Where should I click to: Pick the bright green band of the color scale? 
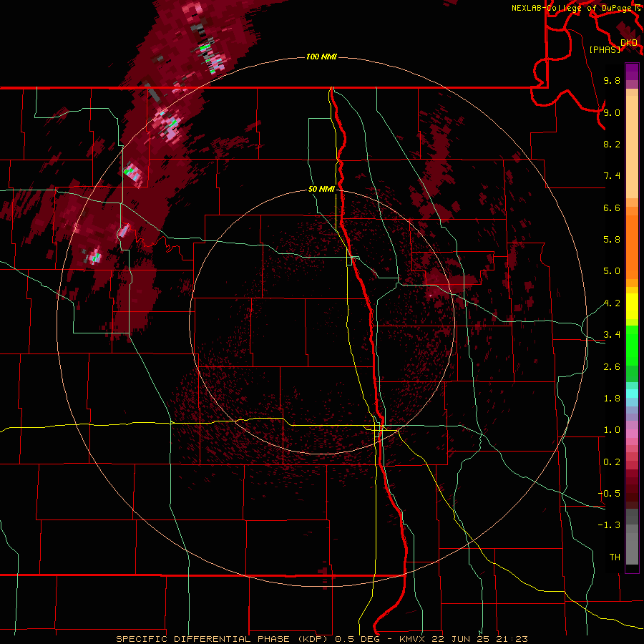pyautogui.click(x=632, y=346)
